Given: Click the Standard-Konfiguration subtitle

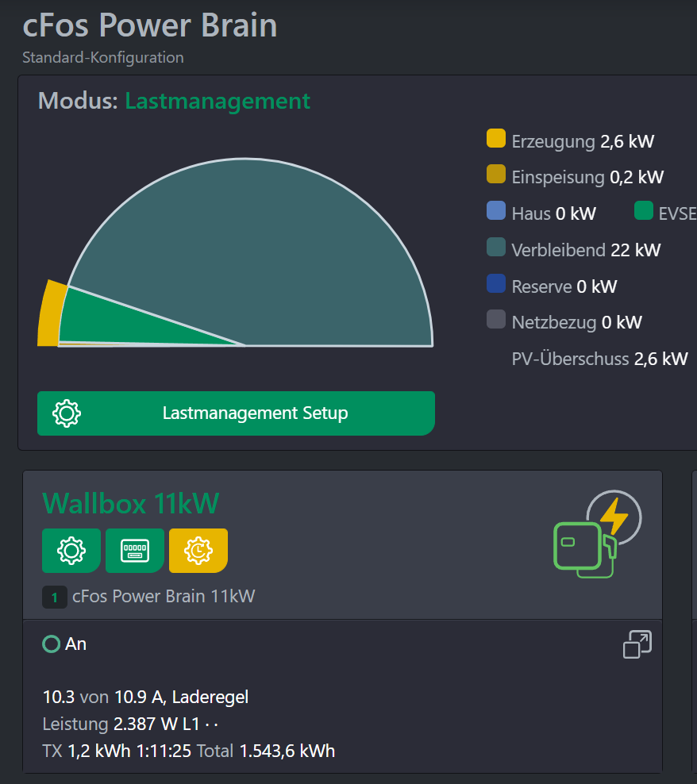Looking at the screenshot, I should point(103,57).
